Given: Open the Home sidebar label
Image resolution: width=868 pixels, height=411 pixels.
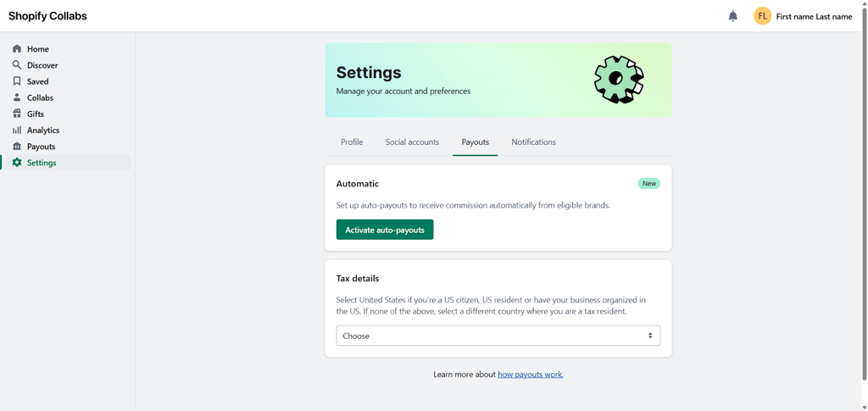Looking at the screenshot, I should point(37,48).
